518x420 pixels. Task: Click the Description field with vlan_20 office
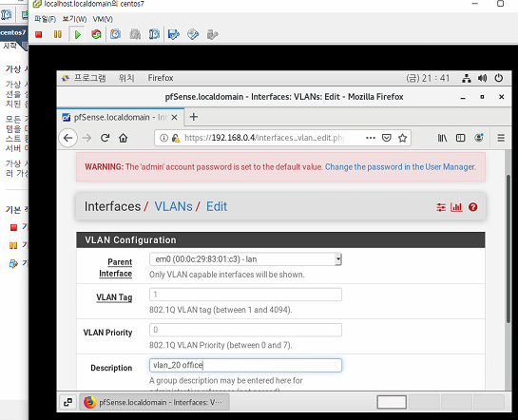click(245, 365)
